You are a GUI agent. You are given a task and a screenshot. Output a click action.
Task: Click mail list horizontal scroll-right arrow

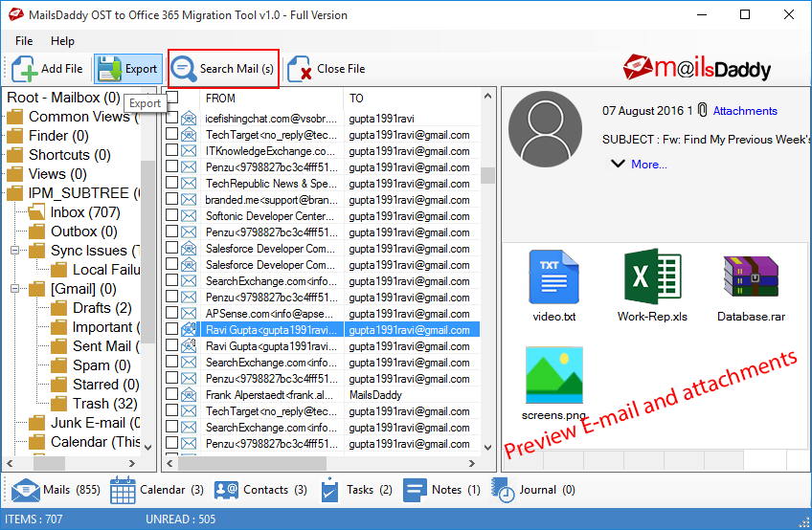472,463
